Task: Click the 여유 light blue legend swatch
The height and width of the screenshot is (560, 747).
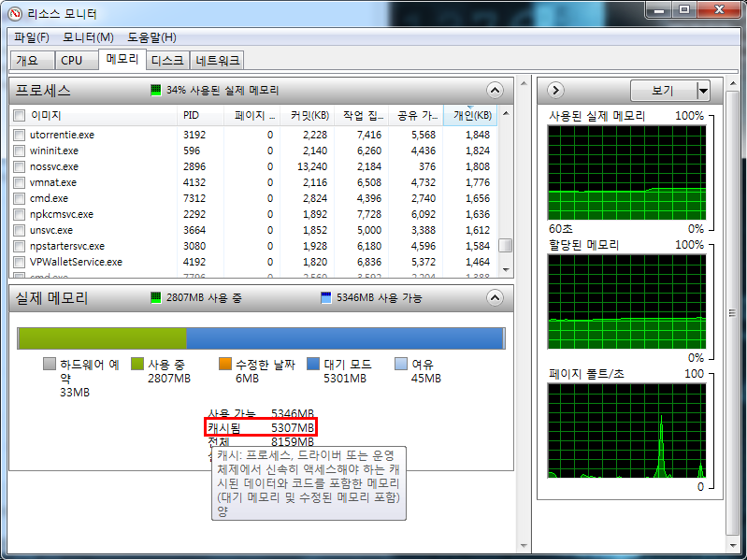Action: [x=401, y=364]
